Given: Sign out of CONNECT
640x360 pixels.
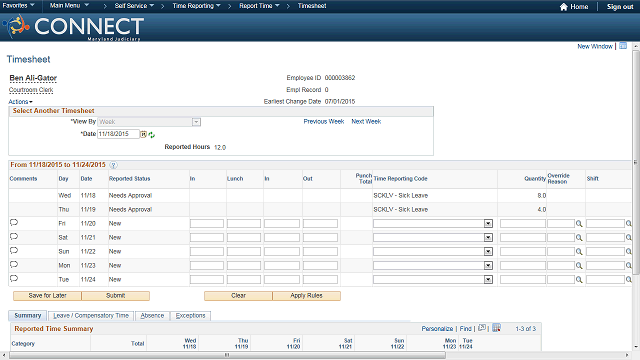Looking at the screenshot, I should (x=620, y=7).
